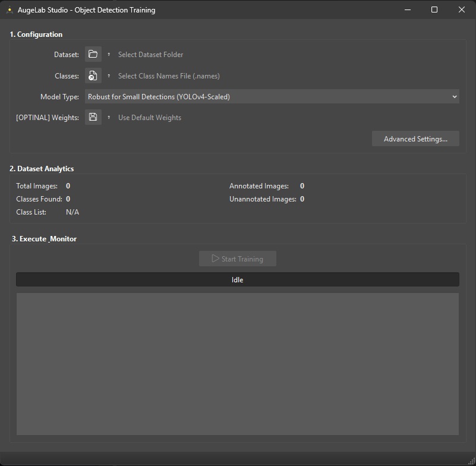Close the Object Detection Training window
This screenshot has height=466, width=476.
click(x=462, y=10)
